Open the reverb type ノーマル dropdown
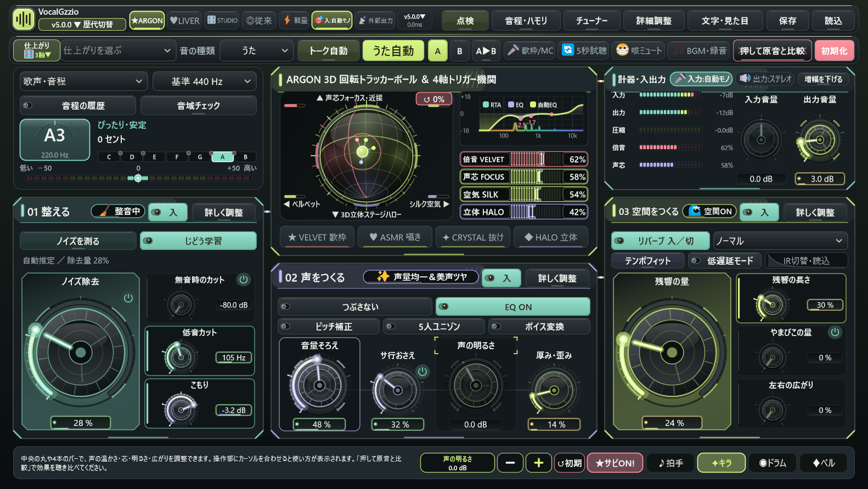868x489 pixels. pos(780,241)
